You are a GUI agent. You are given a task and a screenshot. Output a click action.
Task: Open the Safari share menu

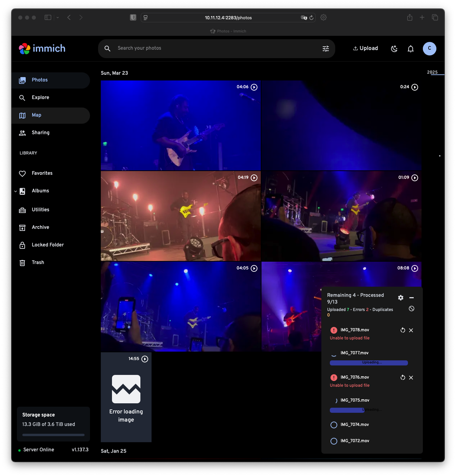(x=410, y=18)
